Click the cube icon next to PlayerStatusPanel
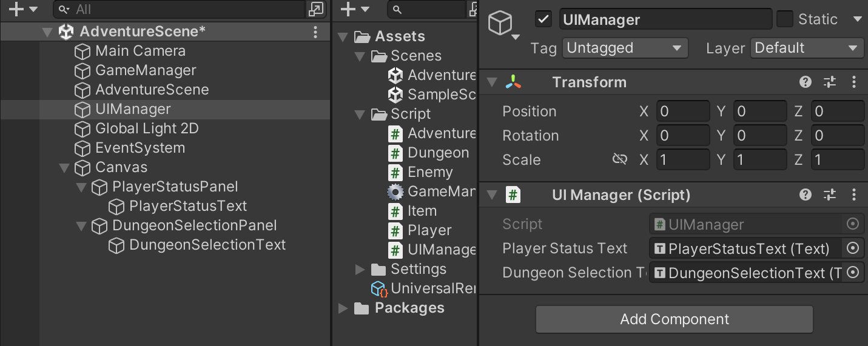 pyautogui.click(x=99, y=187)
